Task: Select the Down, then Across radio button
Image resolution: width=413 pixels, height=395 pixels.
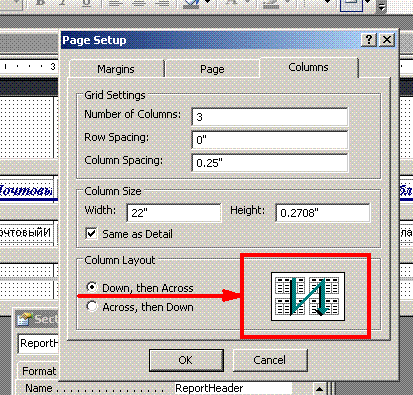Action: tap(92, 287)
